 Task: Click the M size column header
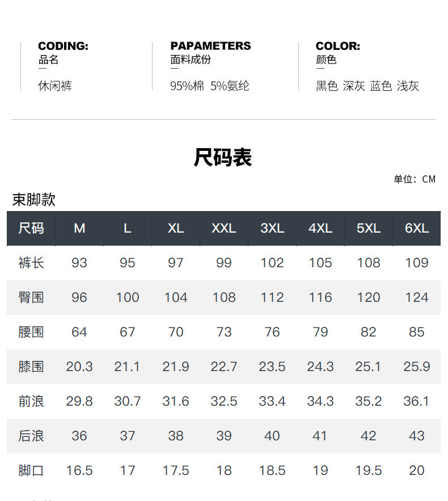tap(79, 229)
